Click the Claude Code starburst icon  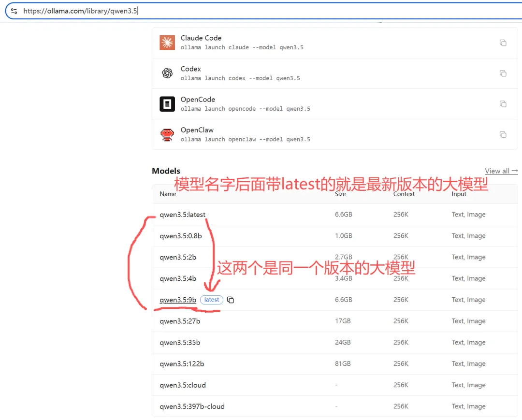pos(167,43)
